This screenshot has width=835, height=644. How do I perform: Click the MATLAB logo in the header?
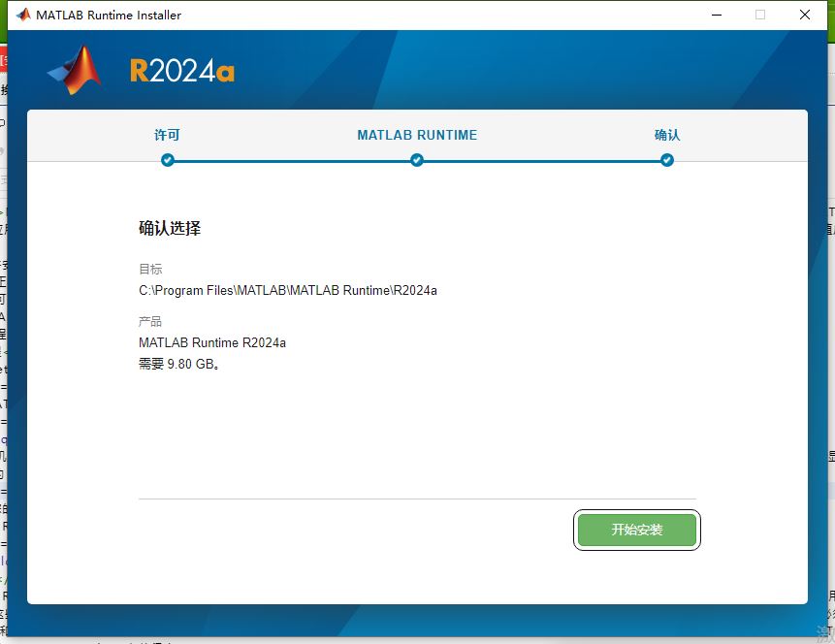[76, 71]
